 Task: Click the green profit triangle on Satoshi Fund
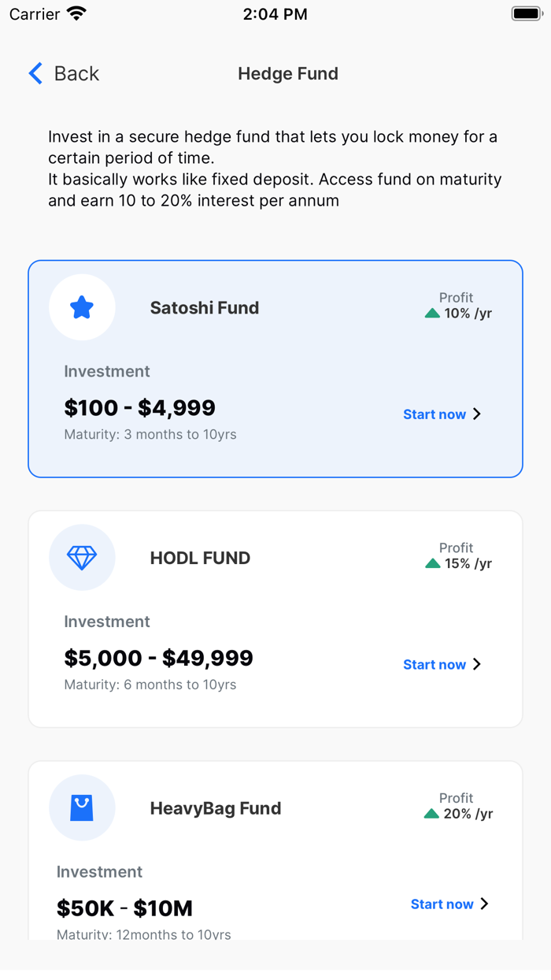pos(431,313)
